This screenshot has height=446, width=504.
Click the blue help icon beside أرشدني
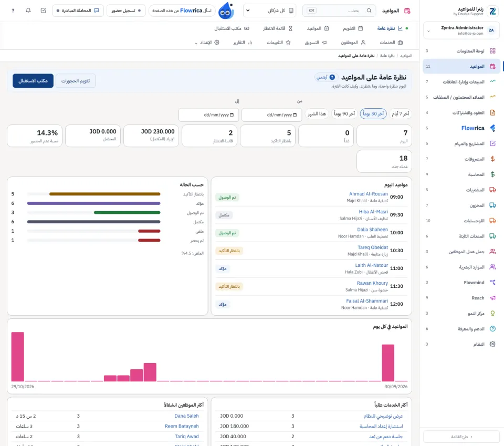pos(332,77)
